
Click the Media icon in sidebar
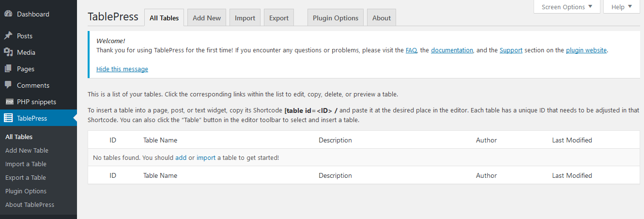click(x=8, y=52)
